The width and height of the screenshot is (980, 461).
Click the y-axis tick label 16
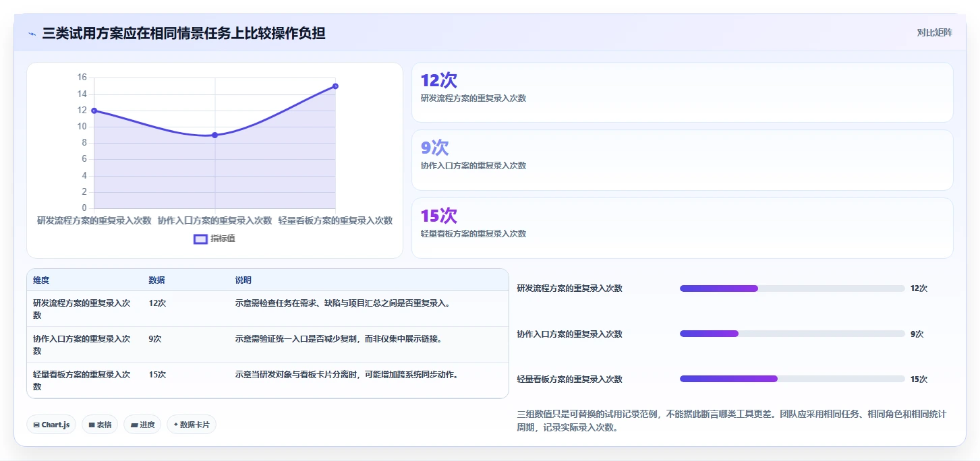coord(82,78)
